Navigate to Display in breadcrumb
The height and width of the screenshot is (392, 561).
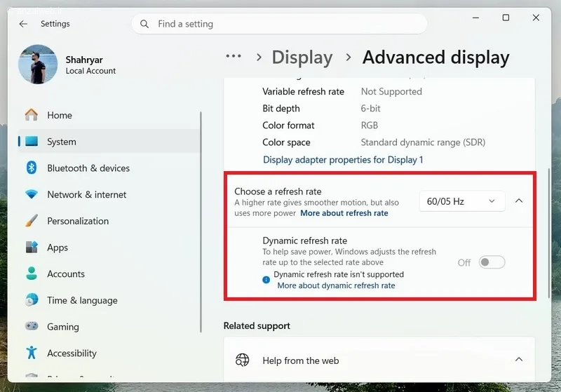[x=302, y=58]
